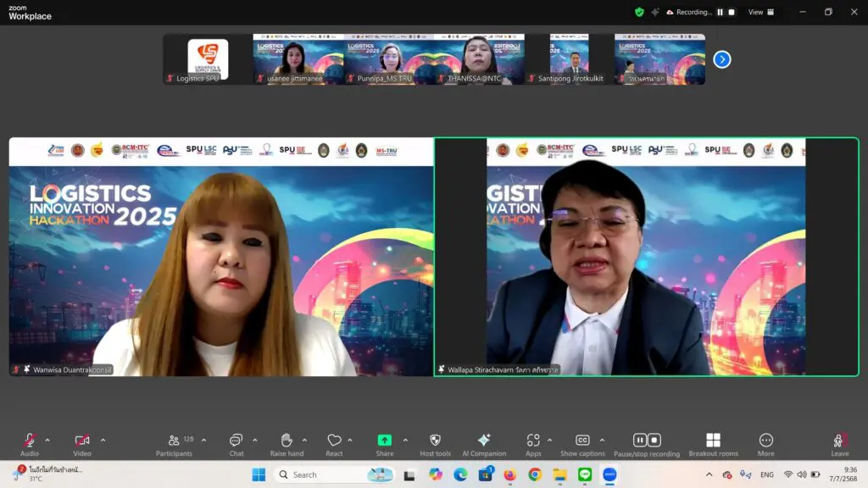The image size is (868, 488).
Task: Select Santipong Jirotkulkit video thumbnail
Action: pyautogui.click(x=569, y=59)
